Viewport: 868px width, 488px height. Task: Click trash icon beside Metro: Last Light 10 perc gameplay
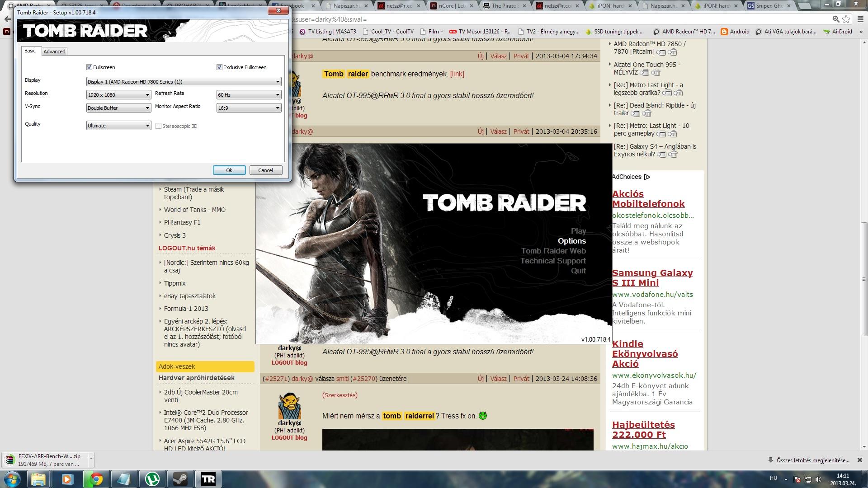click(673, 134)
